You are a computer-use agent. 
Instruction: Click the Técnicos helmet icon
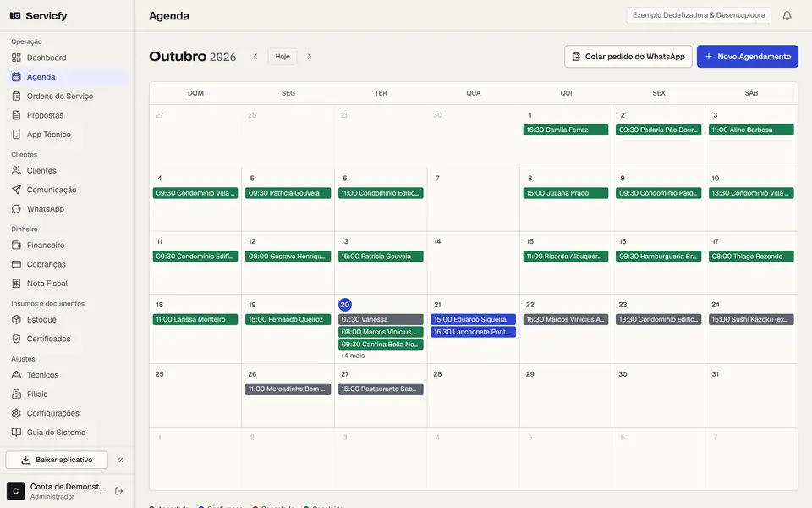click(x=17, y=375)
